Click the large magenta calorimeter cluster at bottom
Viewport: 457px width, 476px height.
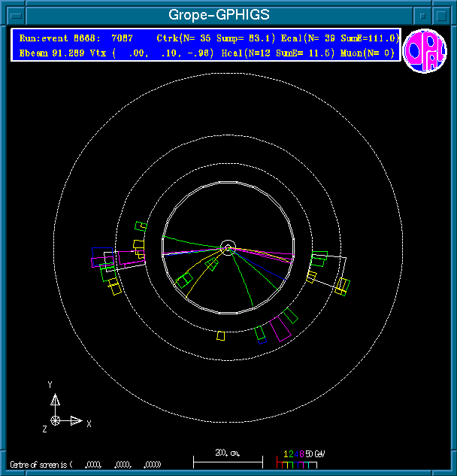click(x=281, y=329)
